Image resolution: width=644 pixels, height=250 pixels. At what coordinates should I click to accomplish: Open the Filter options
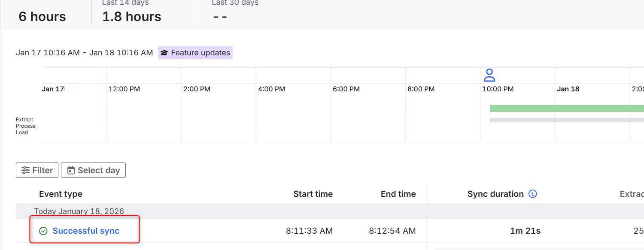(x=37, y=170)
